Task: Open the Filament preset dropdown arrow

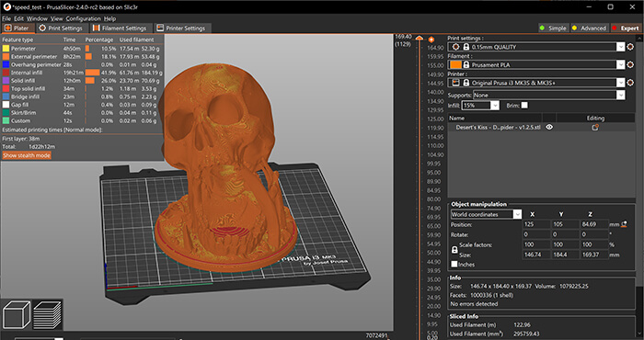Action: pos(621,65)
